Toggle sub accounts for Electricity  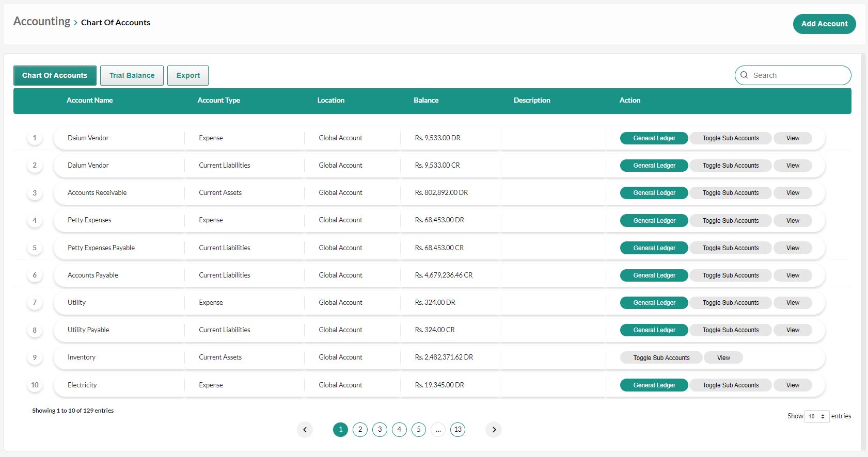pyautogui.click(x=731, y=385)
